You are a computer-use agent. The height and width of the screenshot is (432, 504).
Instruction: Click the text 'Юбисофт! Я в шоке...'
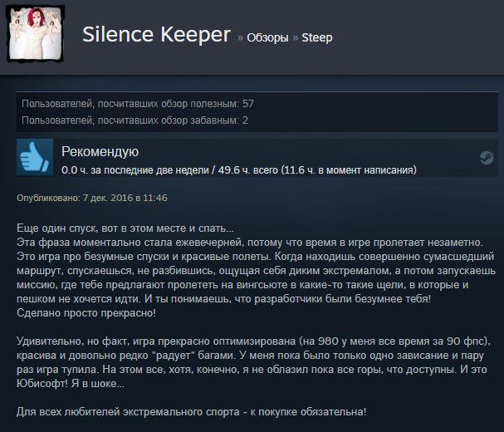click(71, 384)
